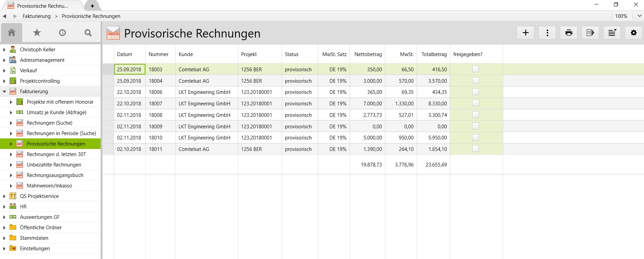Click the QS Projektservice icon

point(13,196)
